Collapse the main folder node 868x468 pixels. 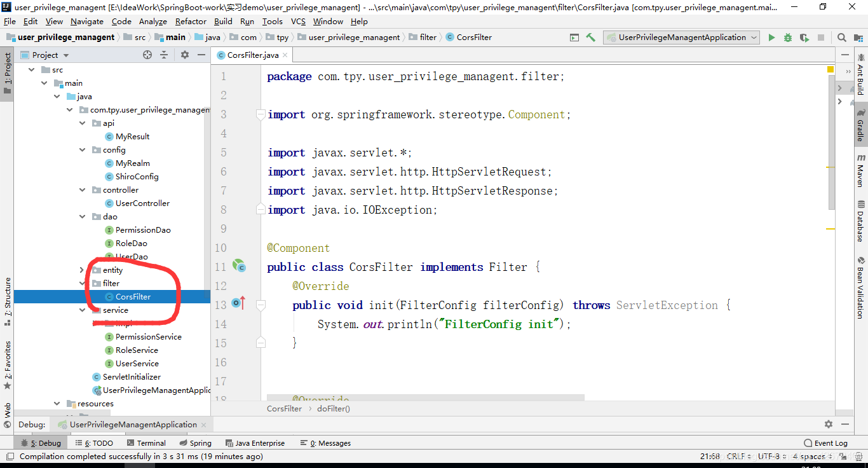point(44,83)
